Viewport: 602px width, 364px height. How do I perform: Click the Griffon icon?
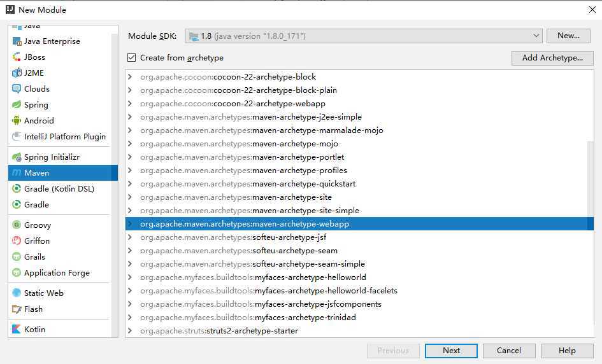click(x=17, y=241)
